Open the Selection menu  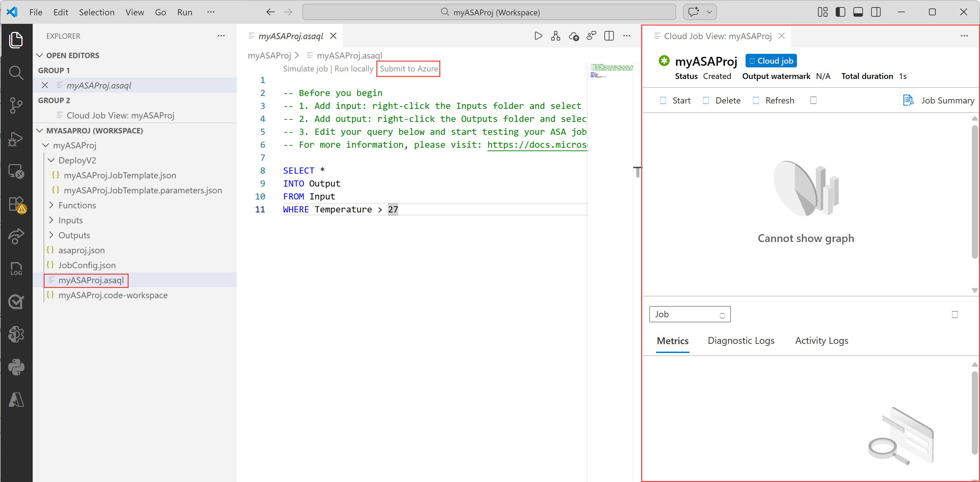(96, 12)
